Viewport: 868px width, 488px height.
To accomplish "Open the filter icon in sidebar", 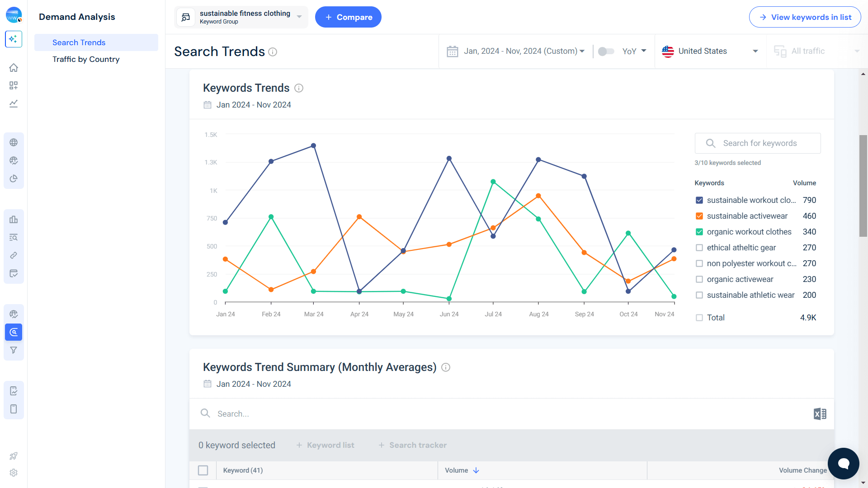I will click(x=14, y=350).
